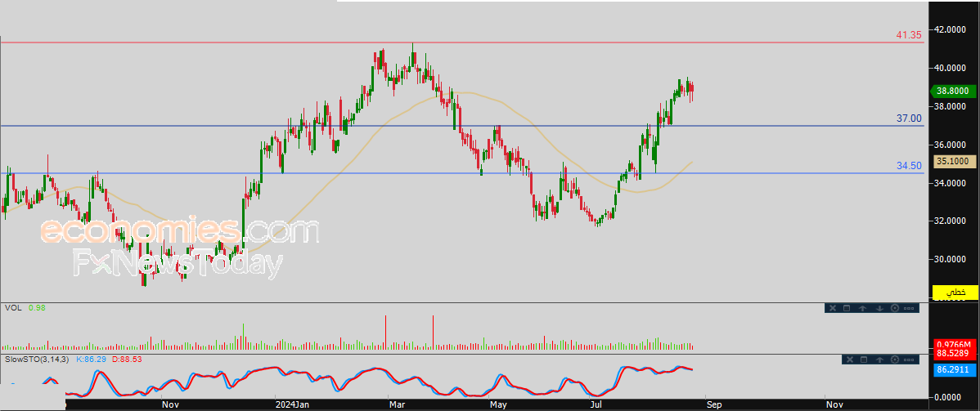Select the 34.50 support line label
Viewport: 980px width, 411px height.
910,166
